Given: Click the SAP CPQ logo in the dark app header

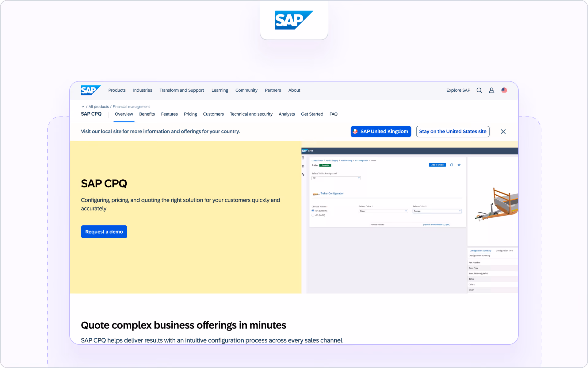Looking at the screenshot, I should [307, 151].
